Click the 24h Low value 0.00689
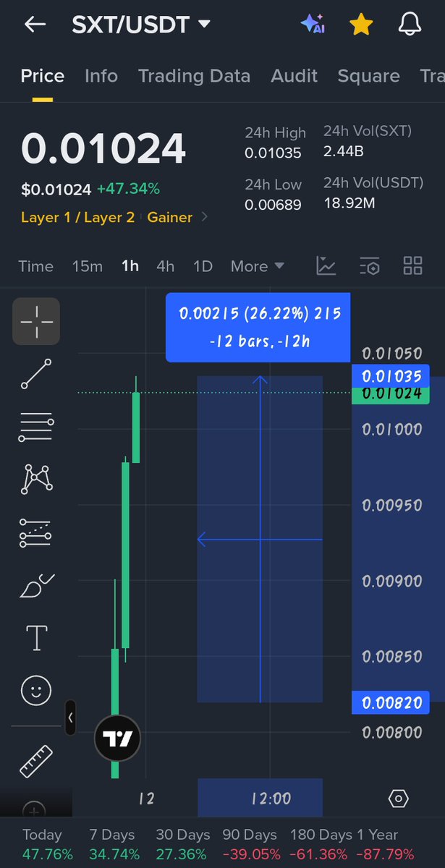The width and height of the screenshot is (445, 868). [x=273, y=205]
